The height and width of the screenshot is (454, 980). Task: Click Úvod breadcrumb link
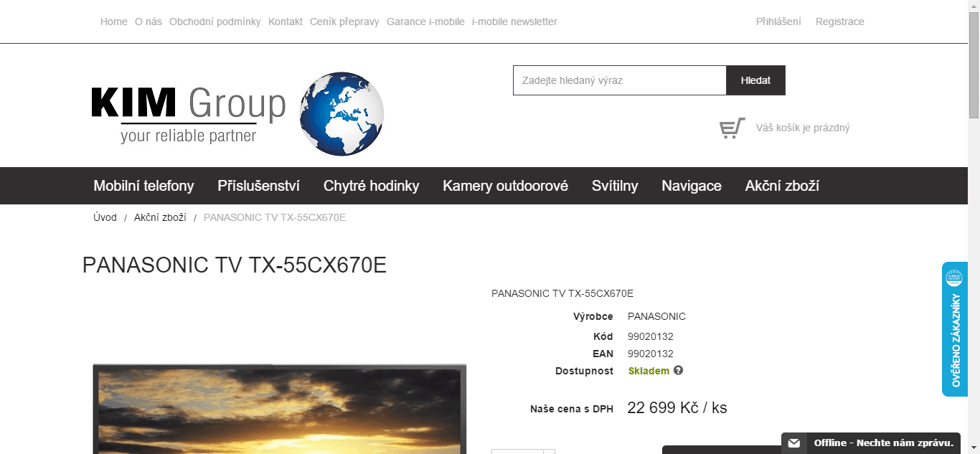105,217
